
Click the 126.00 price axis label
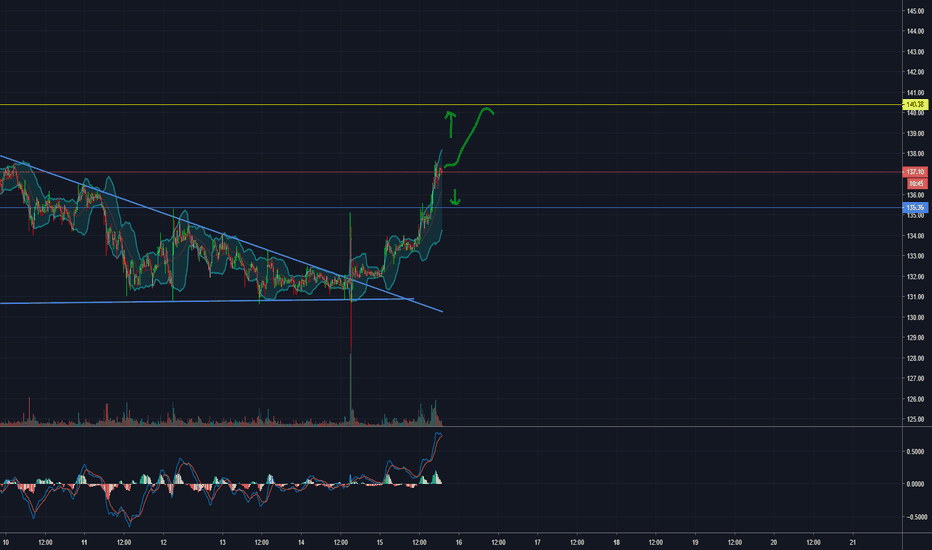pyautogui.click(x=915, y=399)
